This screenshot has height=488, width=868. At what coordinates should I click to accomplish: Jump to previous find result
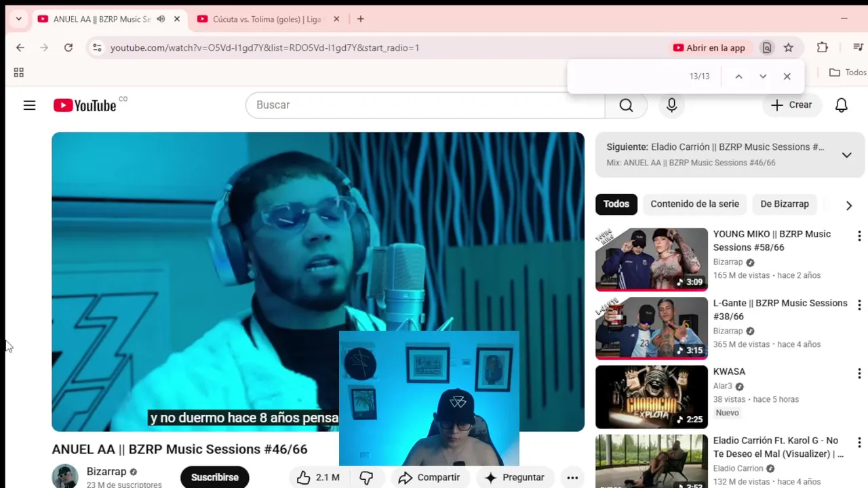(738, 77)
